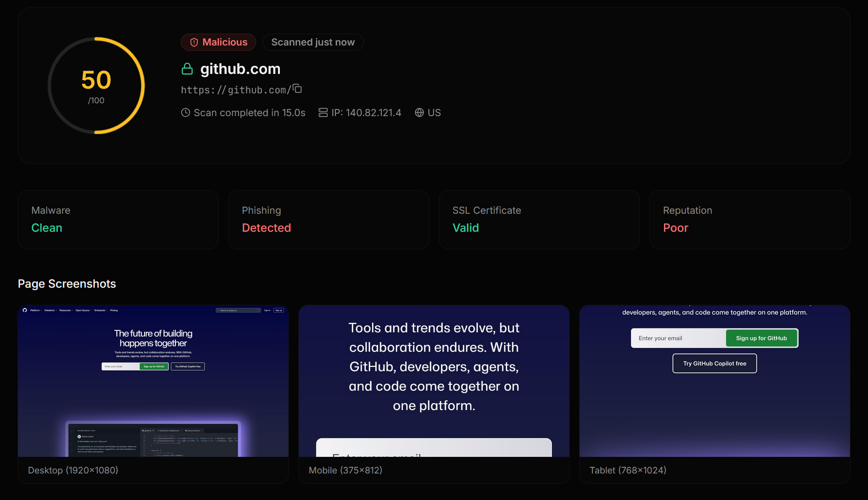The image size is (868, 500).
Task: Click the clock icon next to scan time
Action: 185,113
